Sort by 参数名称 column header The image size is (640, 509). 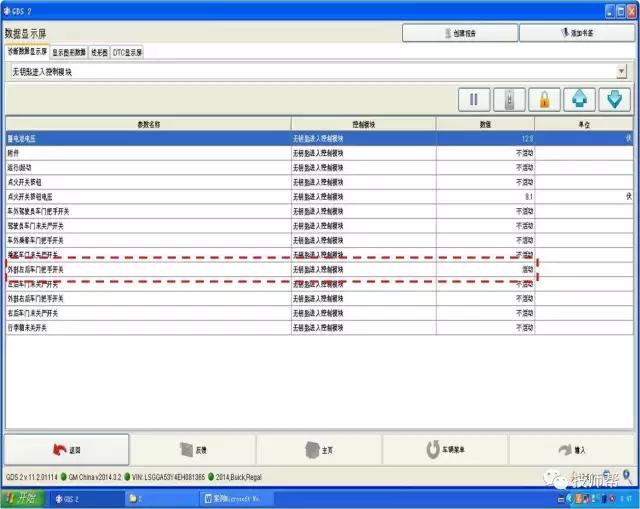coord(149,124)
